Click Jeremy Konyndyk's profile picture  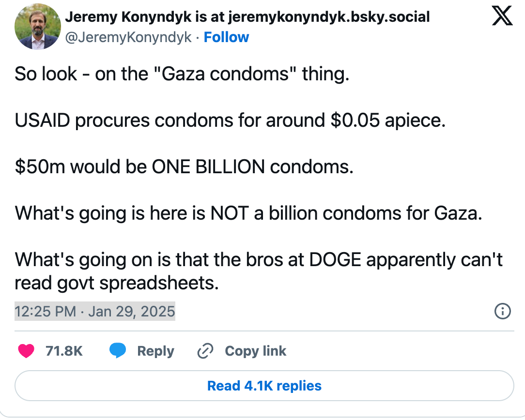tap(38, 26)
